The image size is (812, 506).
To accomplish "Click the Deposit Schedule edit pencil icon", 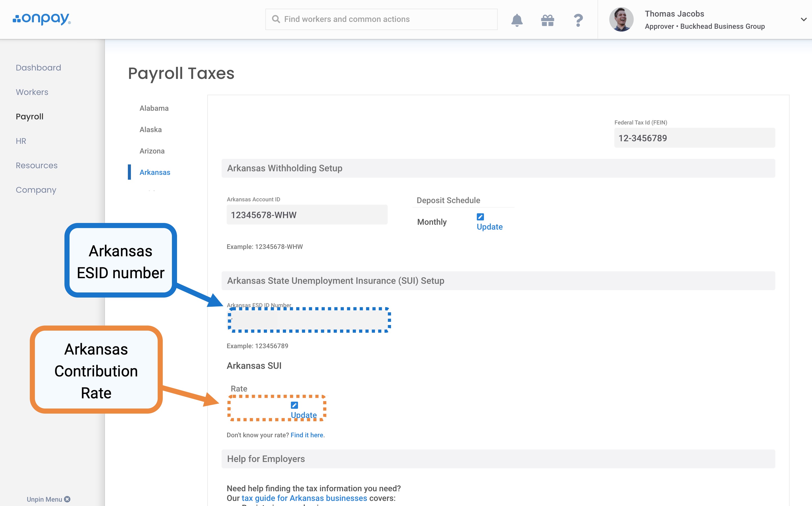I will pyautogui.click(x=480, y=217).
